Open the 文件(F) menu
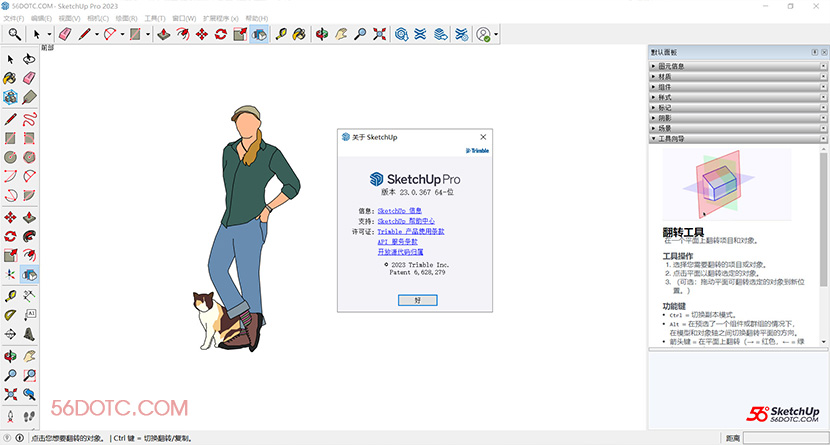Screen dimensions: 830x445 point(13,19)
